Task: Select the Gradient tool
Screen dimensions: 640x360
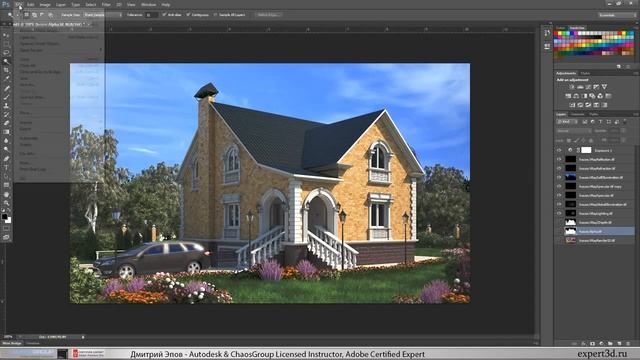Action: 6,132
